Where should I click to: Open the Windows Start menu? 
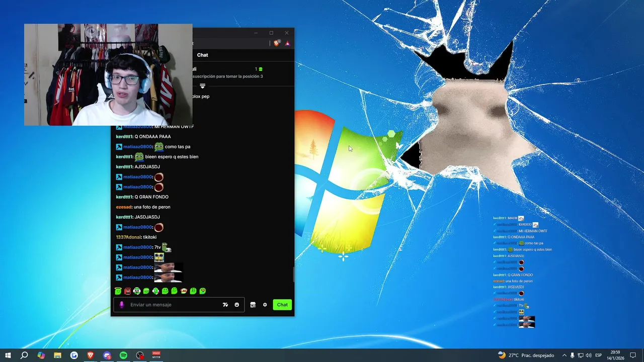click(x=8, y=355)
